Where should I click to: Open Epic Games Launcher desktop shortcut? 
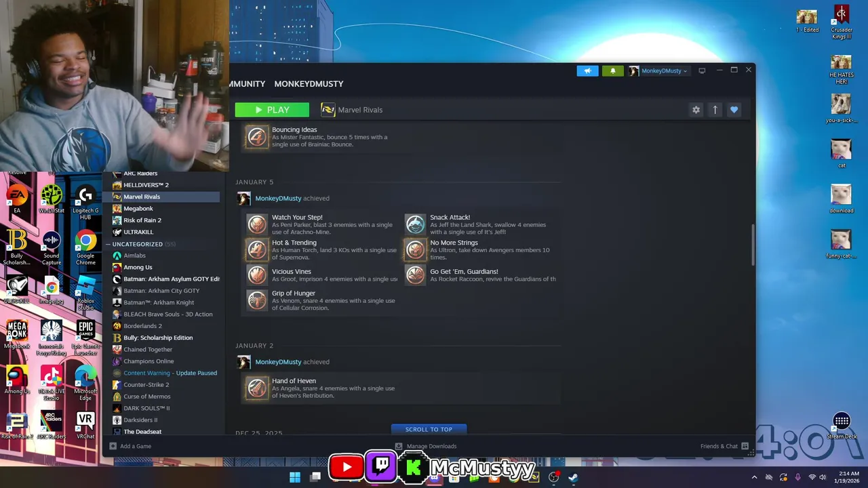click(x=85, y=339)
